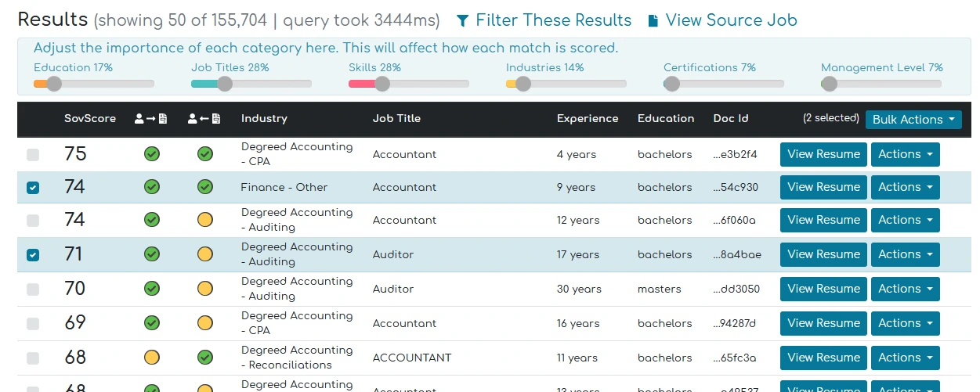This screenshot has height=392, width=980.
Task: Check the checkbox for score 75 row
Action: point(33,155)
